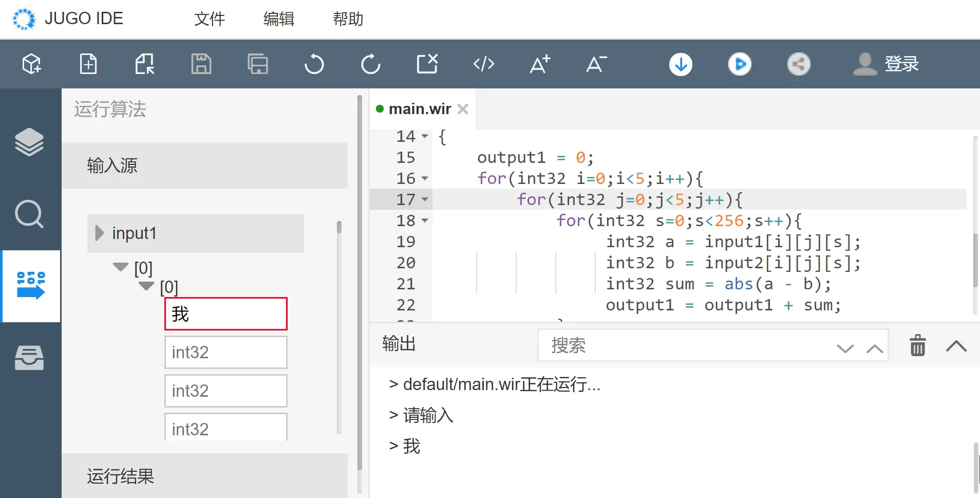The image size is (980, 498).
Task: Click the input field containing 我
Action: (x=226, y=313)
